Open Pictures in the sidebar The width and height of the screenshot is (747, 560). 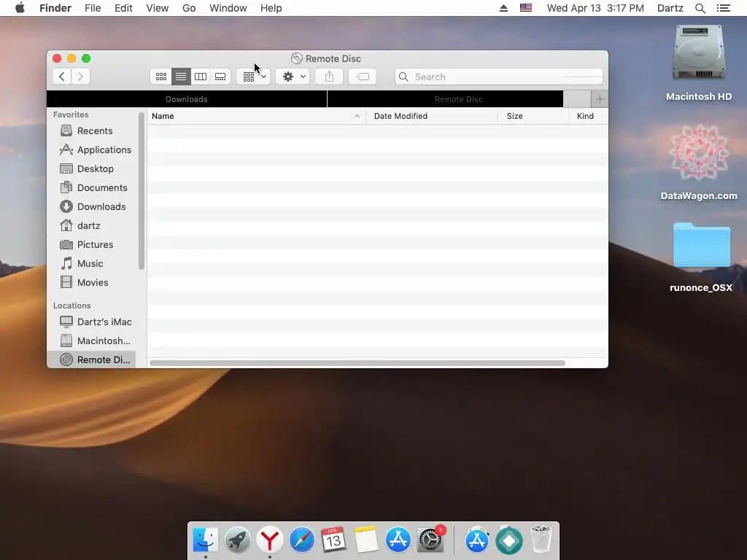(x=91, y=245)
